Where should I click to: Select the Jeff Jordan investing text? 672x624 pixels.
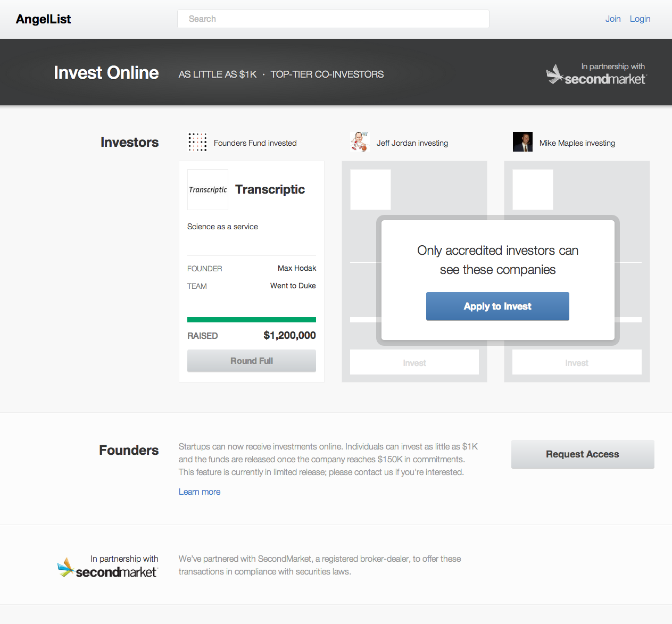412,143
